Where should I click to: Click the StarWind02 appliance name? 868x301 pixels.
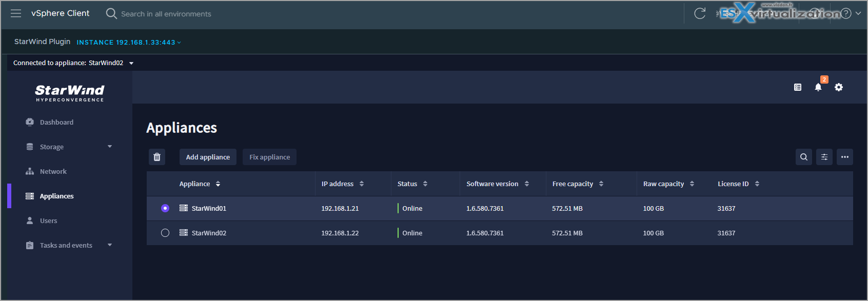point(209,233)
